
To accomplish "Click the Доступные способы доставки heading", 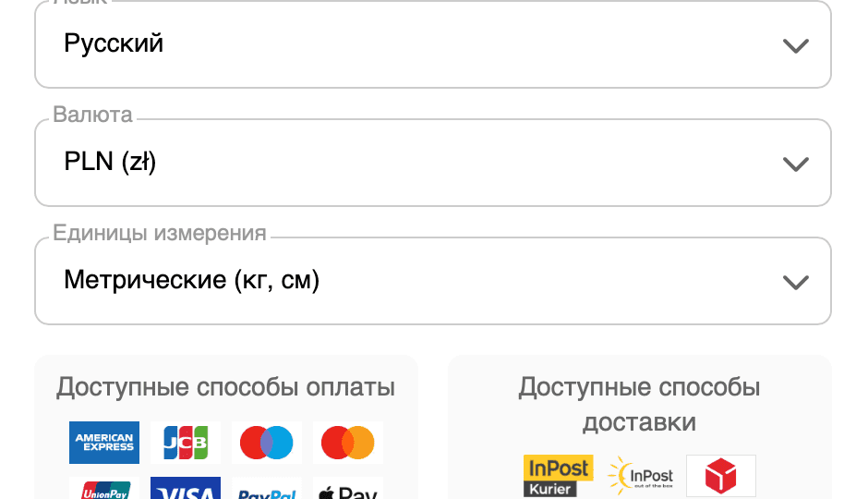I will 639,405.
